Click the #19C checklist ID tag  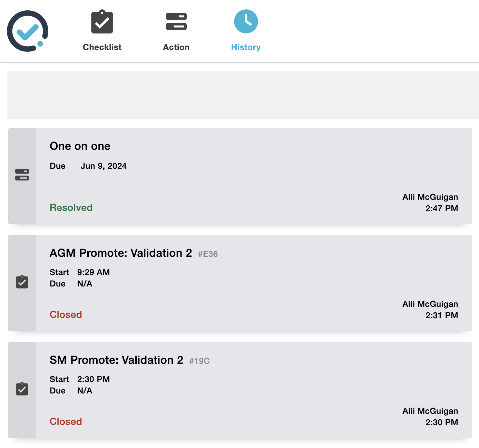199,361
